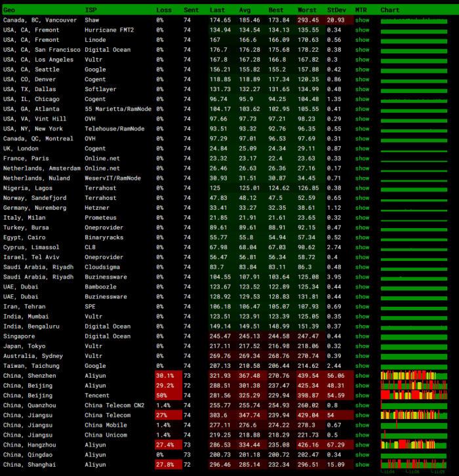The width and height of the screenshot is (459, 476).
Task: Open MTR show for Singapore Digital Ocean
Action: (362, 336)
